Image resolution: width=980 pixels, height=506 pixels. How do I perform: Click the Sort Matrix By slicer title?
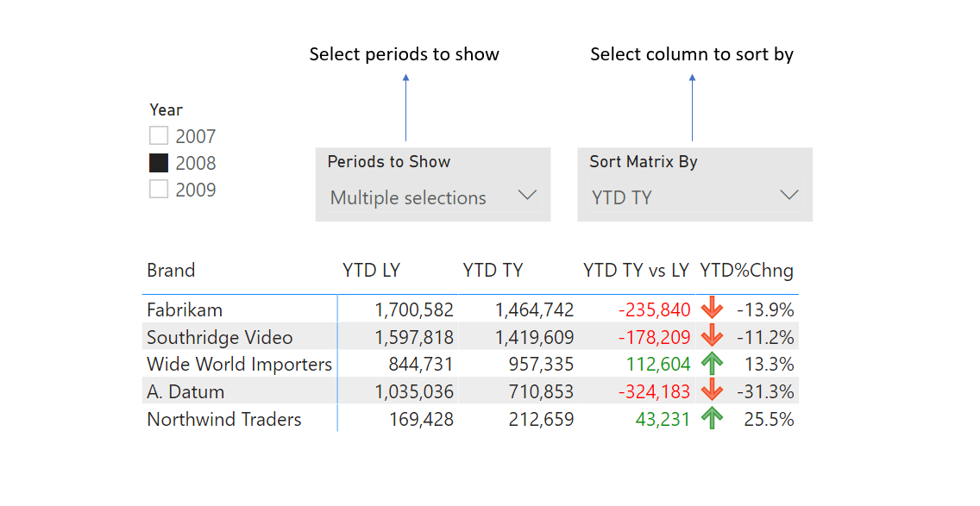coord(644,162)
